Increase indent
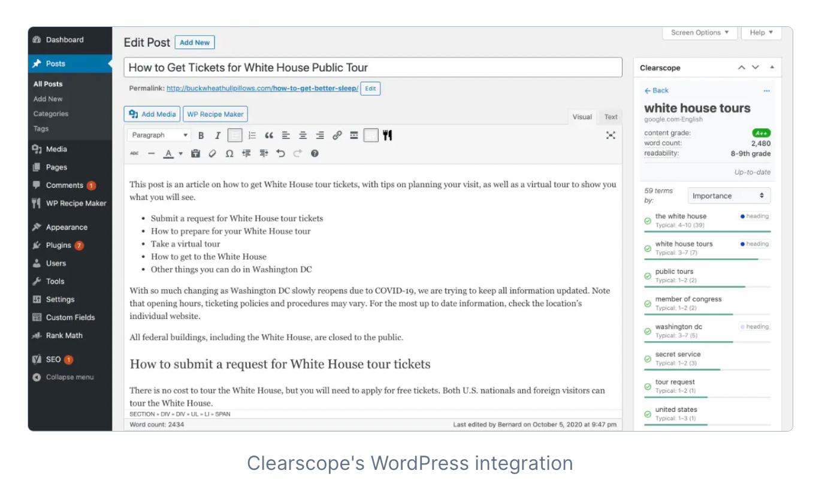The height and width of the screenshot is (504, 822). tap(264, 153)
